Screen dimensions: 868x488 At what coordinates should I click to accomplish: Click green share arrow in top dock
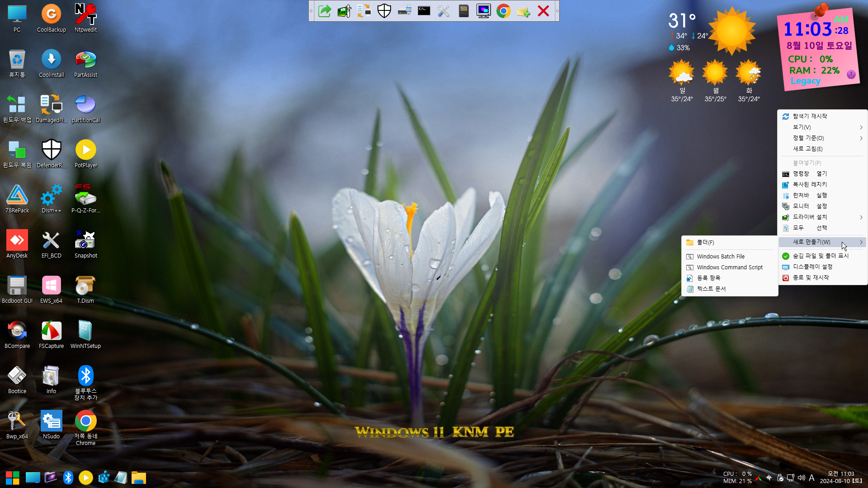pyautogui.click(x=325, y=11)
